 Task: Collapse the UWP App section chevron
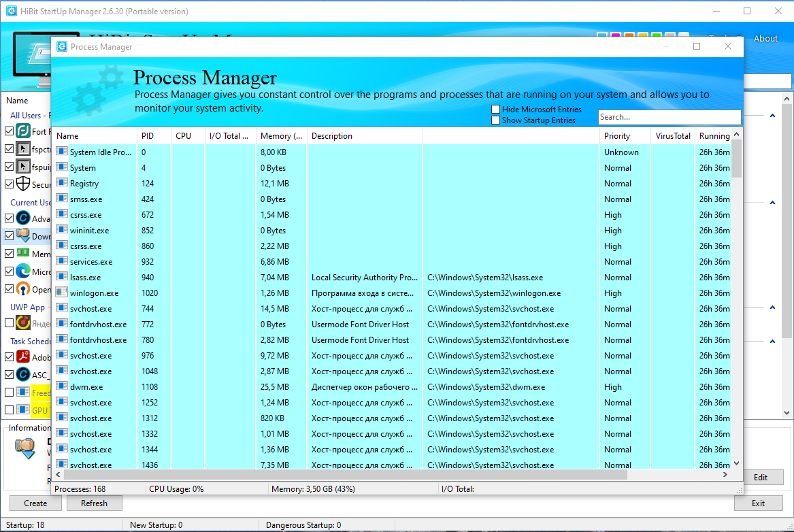pyautogui.click(x=772, y=307)
